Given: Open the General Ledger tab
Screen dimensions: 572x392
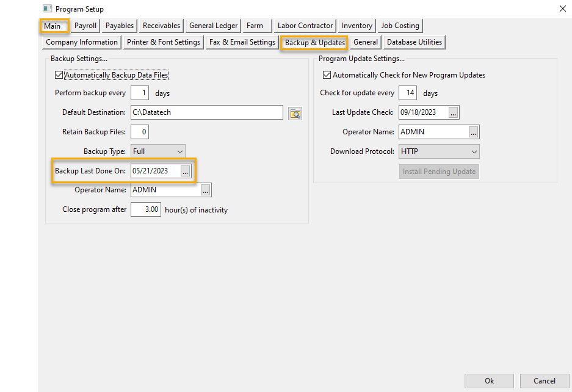Looking at the screenshot, I should pos(213,26).
